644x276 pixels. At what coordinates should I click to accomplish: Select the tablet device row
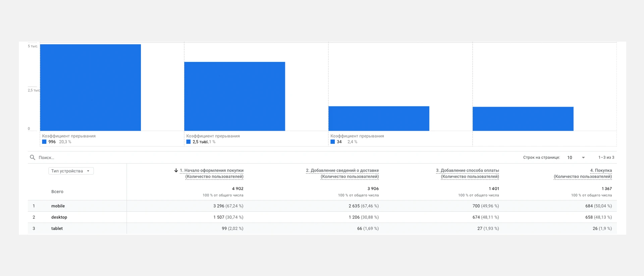point(57,228)
